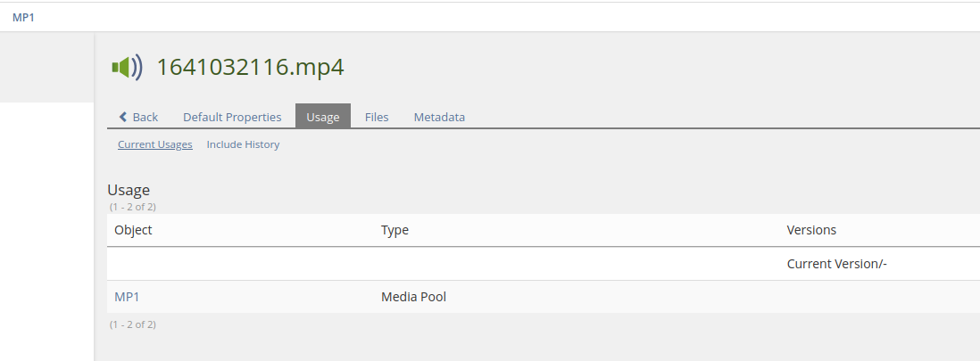Switch to Include History view
Image resolution: width=980 pixels, height=361 pixels.
click(243, 144)
